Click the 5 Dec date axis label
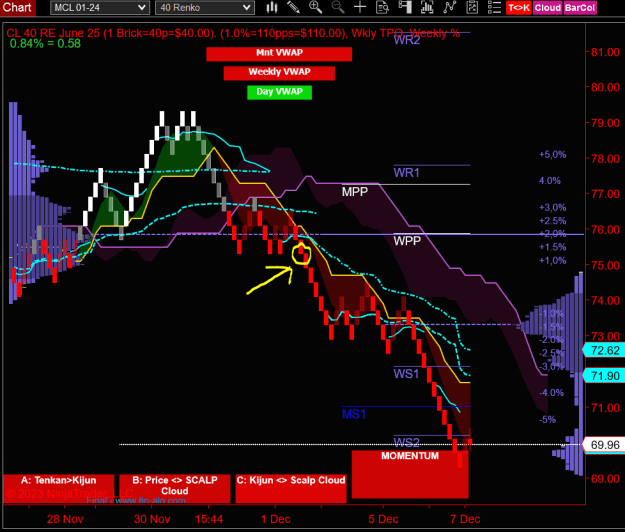This screenshot has width=625, height=532. [x=383, y=519]
